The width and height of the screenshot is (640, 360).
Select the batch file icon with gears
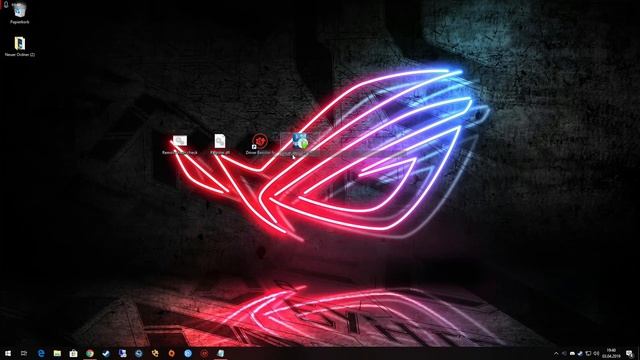pyautogui.click(x=180, y=141)
